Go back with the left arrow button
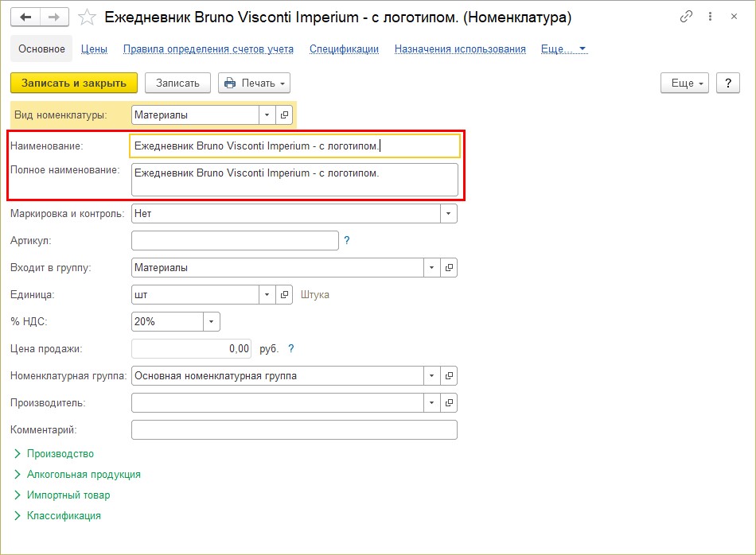Screen dimensions: 756x555 tap(25, 17)
